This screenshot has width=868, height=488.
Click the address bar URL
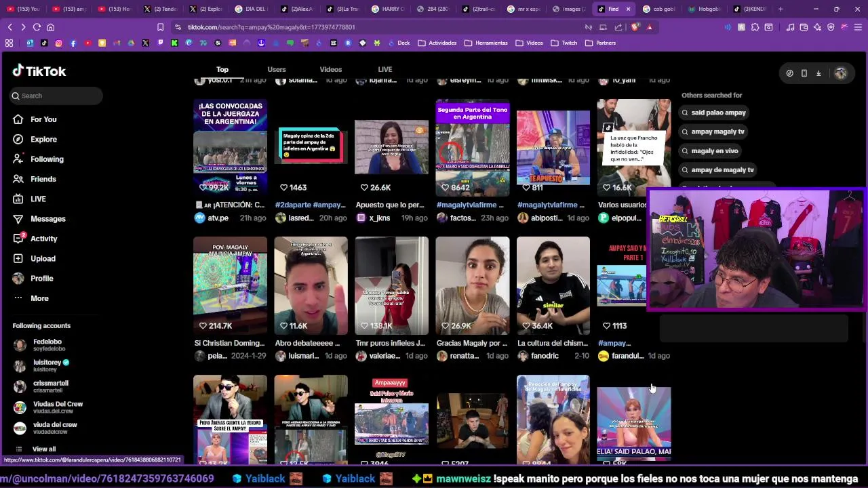pyautogui.click(x=271, y=27)
